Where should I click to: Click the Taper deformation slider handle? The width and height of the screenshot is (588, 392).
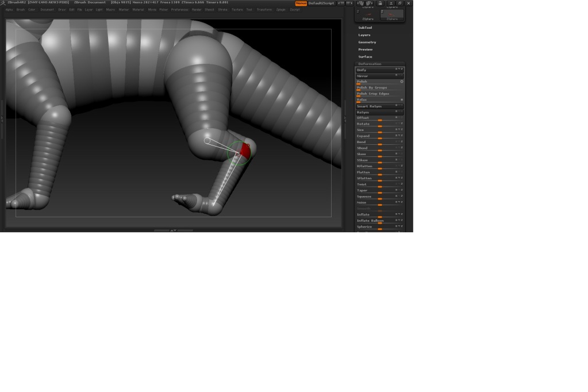pyautogui.click(x=379, y=193)
